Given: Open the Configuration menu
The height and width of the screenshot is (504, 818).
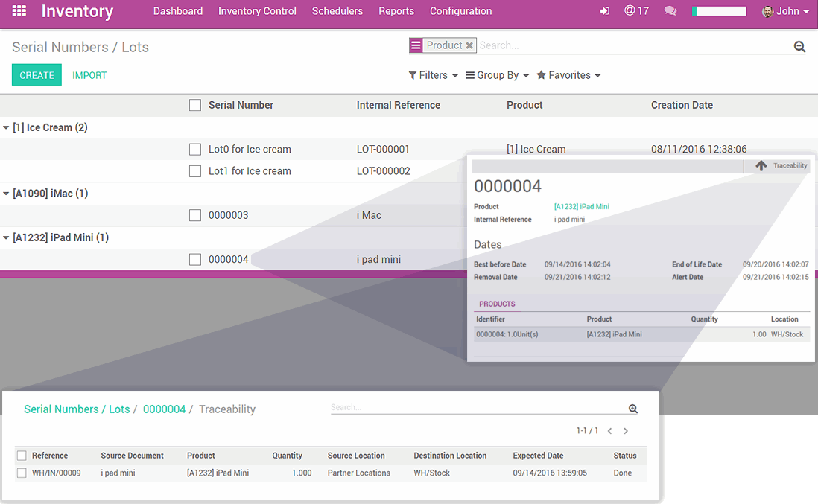Looking at the screenshot, I should click(x=460, y=11).
